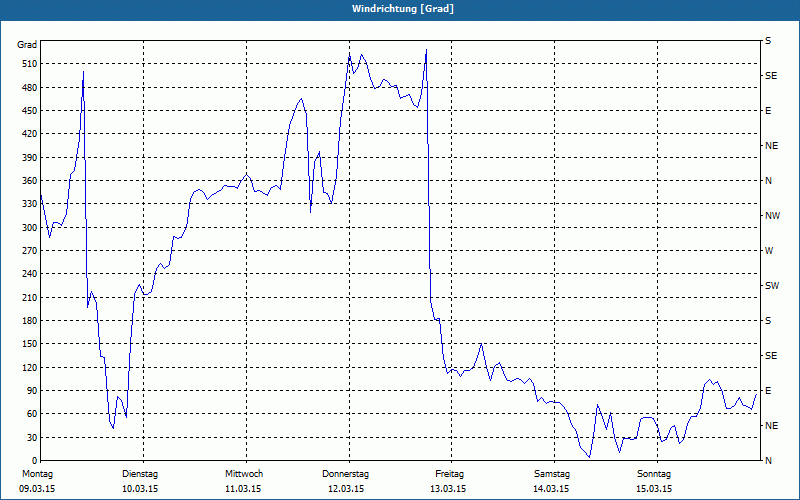This screenshot has height=500, width=800.
Task: Select the 300 degree axis label
Action: pyautogui.click(x=30, y=228)
